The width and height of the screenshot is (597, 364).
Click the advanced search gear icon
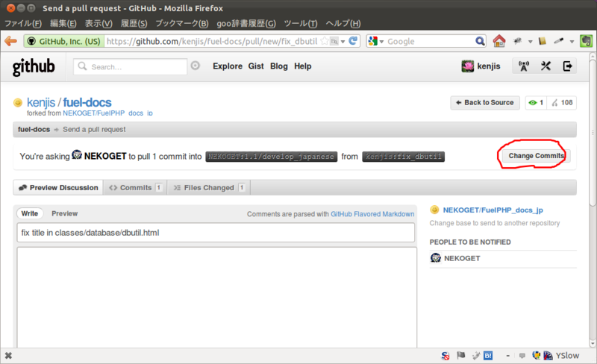pos(196,66)
